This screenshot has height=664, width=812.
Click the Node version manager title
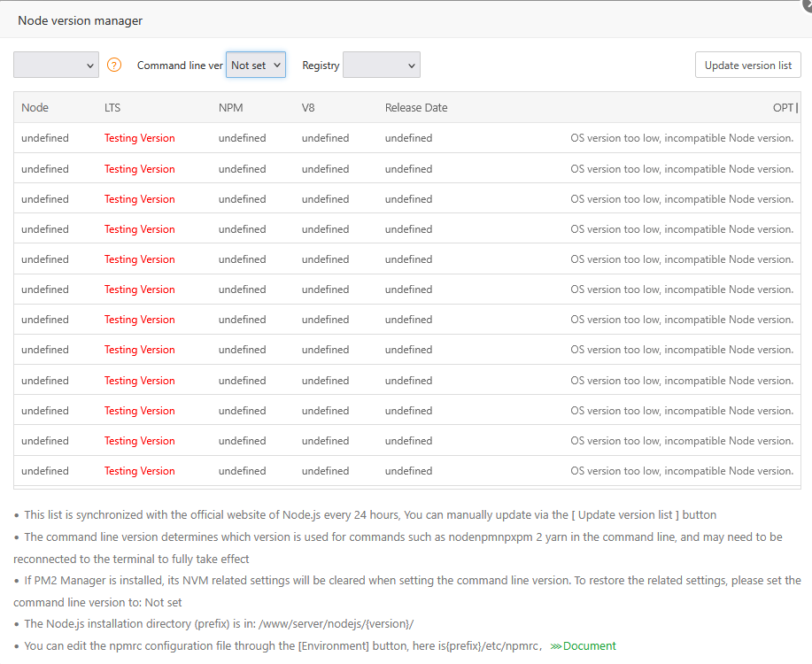(80, 20)
